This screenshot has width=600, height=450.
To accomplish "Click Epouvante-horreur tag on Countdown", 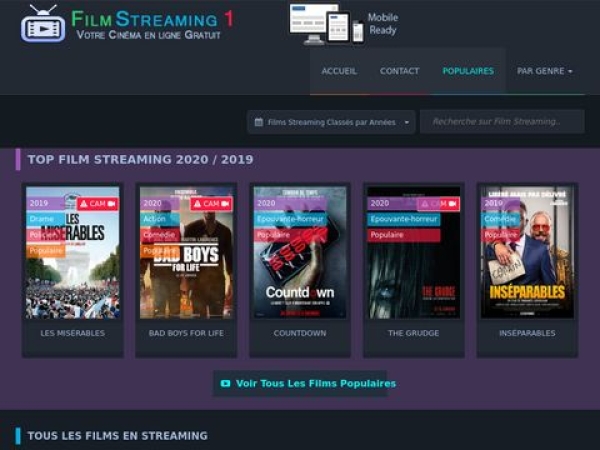I will (x=290, y=219).
